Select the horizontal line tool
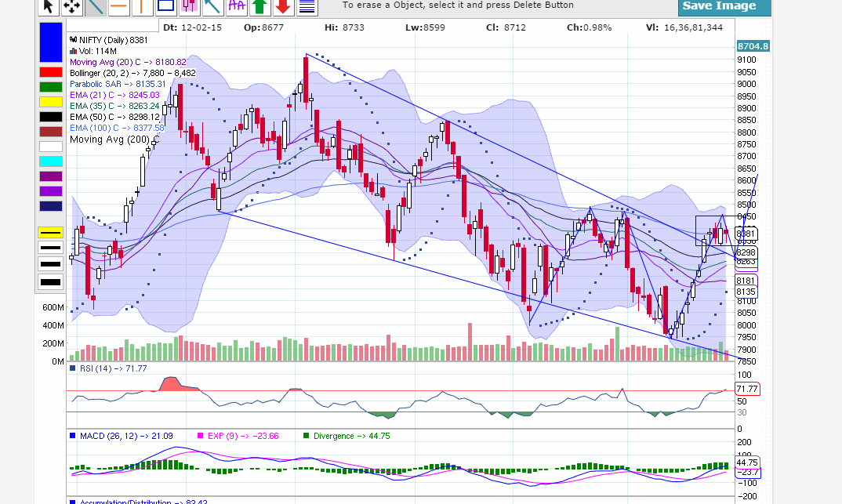This screenshot has height=504, width=842. (x=119, y=7)
